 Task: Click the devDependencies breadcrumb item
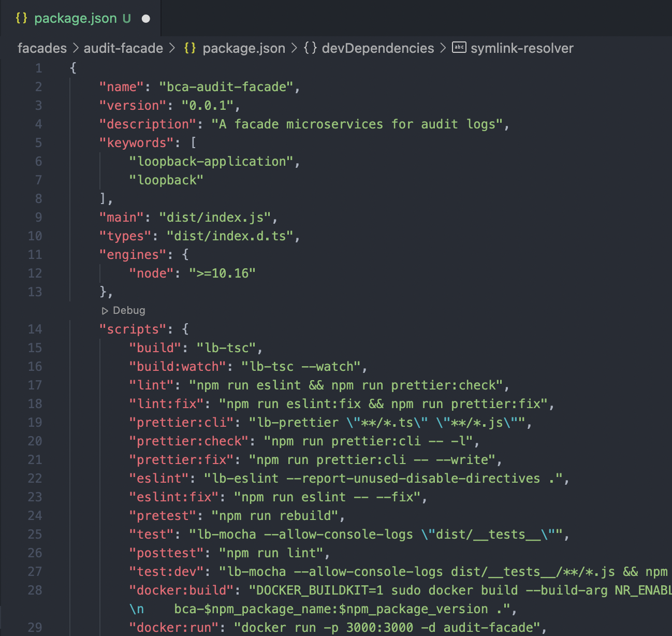(x=377, y=48)
